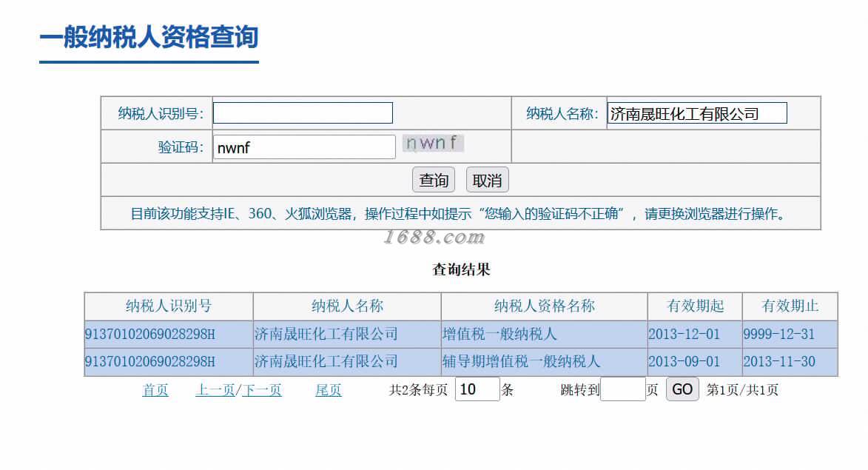
Task: Click the browser support notice text
Action: 460,214
